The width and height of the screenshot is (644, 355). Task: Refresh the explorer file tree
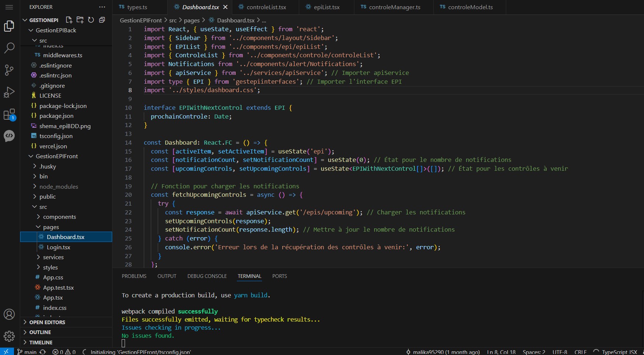tap(91, 20)
